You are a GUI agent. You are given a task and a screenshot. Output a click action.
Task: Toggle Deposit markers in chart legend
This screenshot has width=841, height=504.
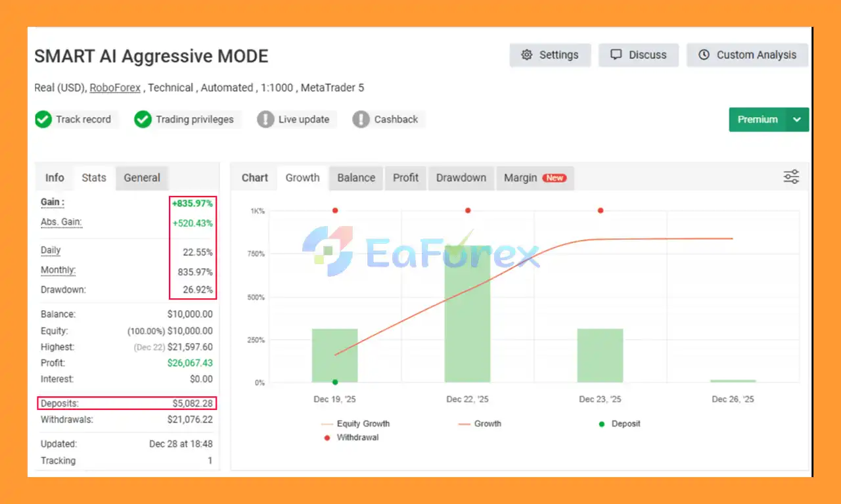[x=620, y=424]
